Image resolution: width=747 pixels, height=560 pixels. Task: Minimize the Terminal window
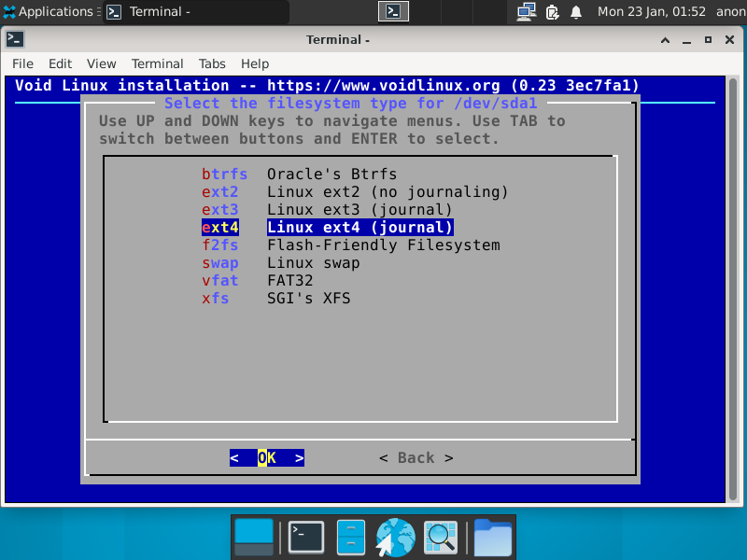click(686, 40)
